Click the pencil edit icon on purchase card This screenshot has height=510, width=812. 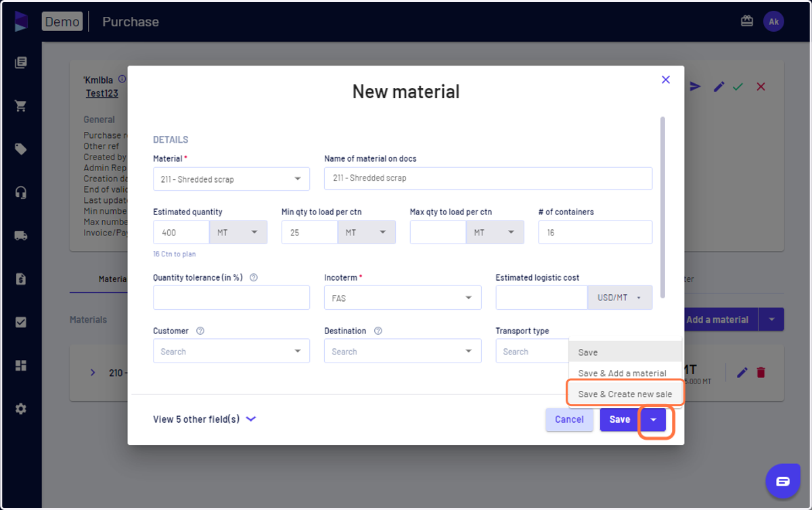pyautogui.click(x=719, y=87)
